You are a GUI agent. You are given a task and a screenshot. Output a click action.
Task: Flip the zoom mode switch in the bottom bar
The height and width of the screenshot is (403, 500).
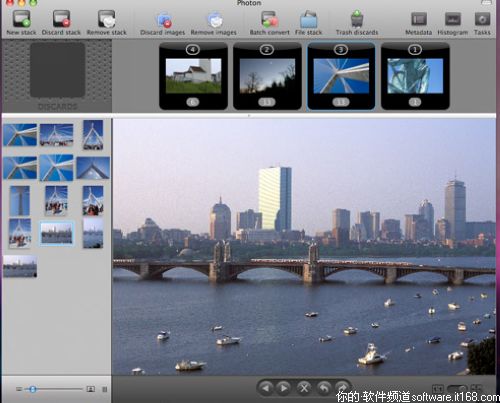click(457, 389)
